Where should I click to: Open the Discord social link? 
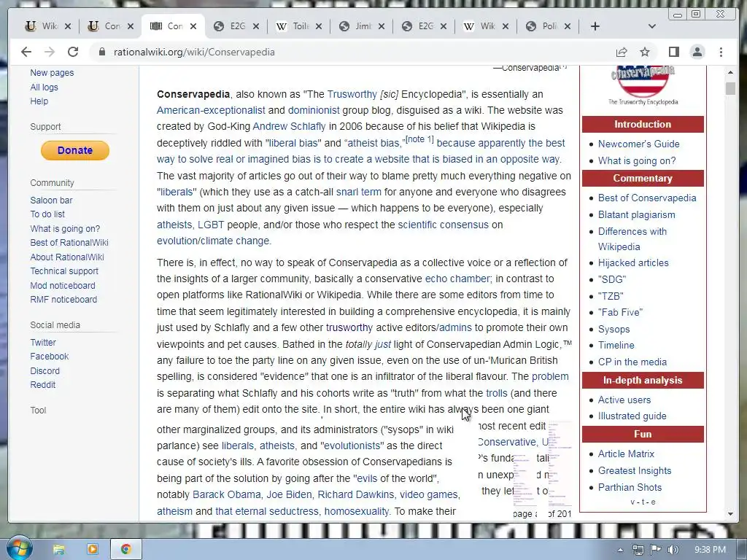tap(44, 371)
